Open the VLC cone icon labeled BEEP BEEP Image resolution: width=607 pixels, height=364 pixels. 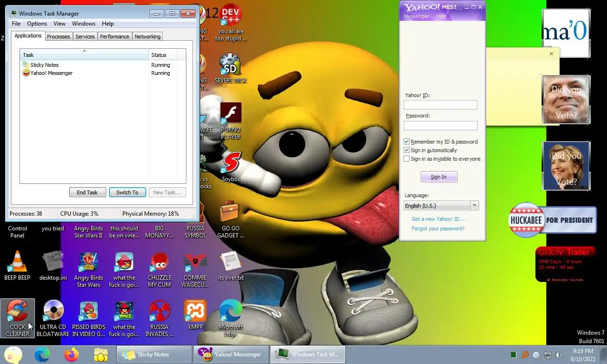[x=17, y=265]
